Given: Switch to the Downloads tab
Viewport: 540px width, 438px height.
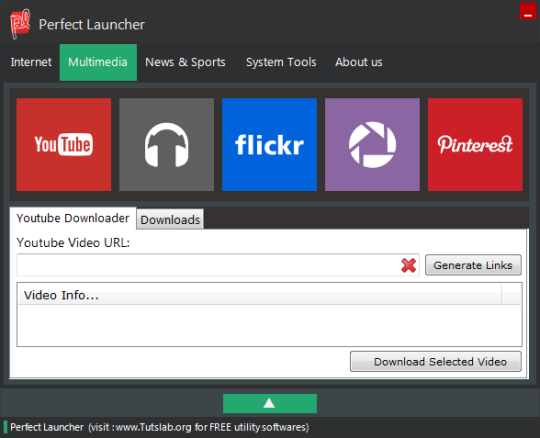Looking at the screenshot, I should click(x=170, y=219).
